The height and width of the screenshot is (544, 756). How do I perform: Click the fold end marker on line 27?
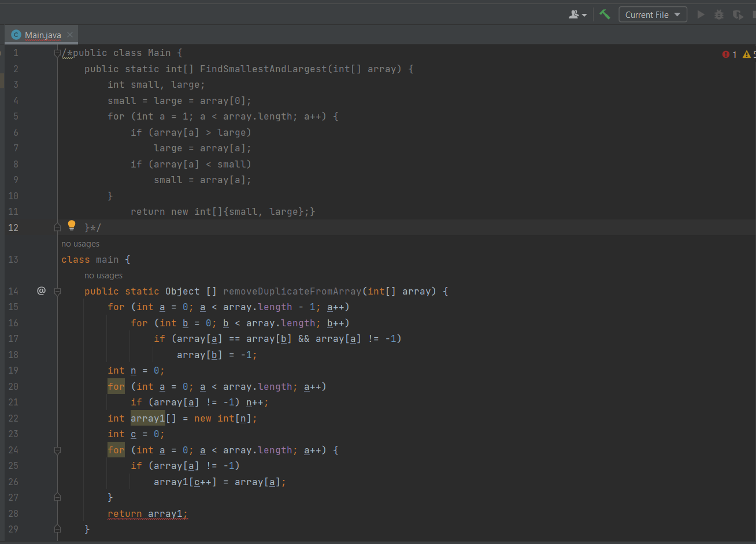point(57,497)
